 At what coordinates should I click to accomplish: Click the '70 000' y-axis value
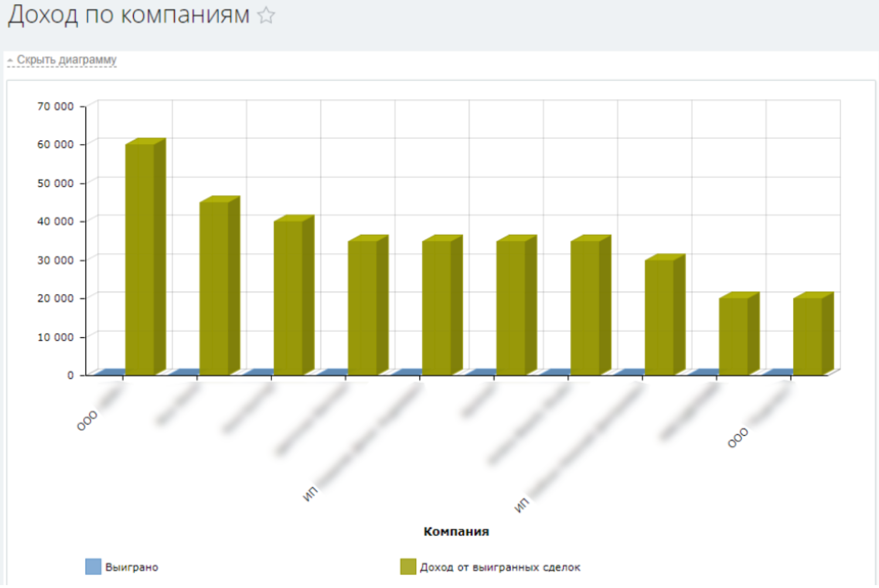pos(56,106)
